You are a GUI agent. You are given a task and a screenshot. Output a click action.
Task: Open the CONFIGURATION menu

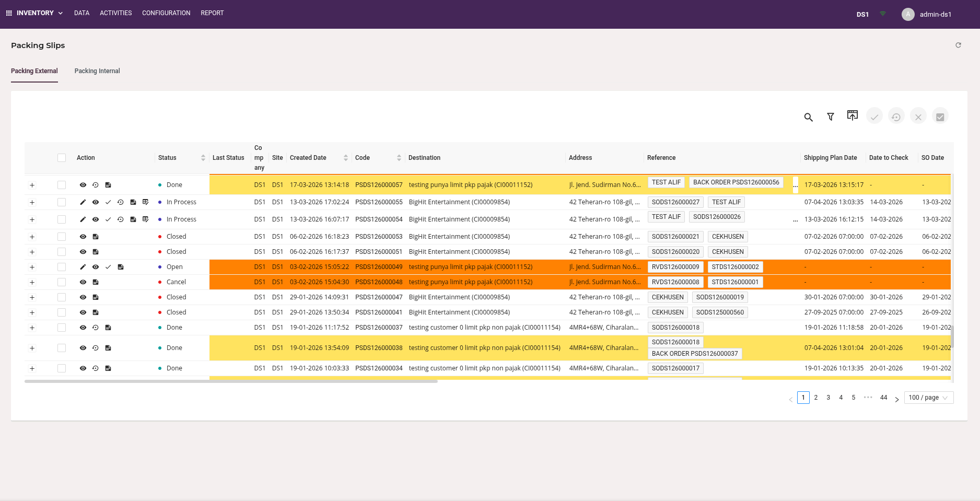click(x=166, y=13)
